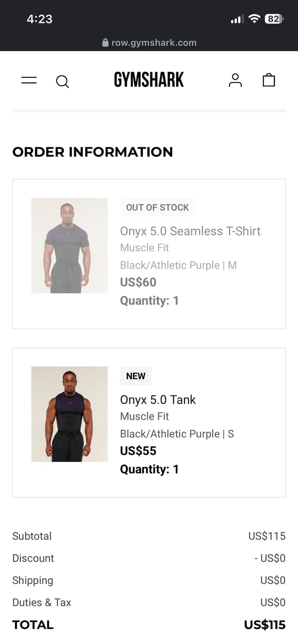Tap the US$55 price of the Tank
The width and height of the screenshot is (298, 644).
tap(138, 451)
